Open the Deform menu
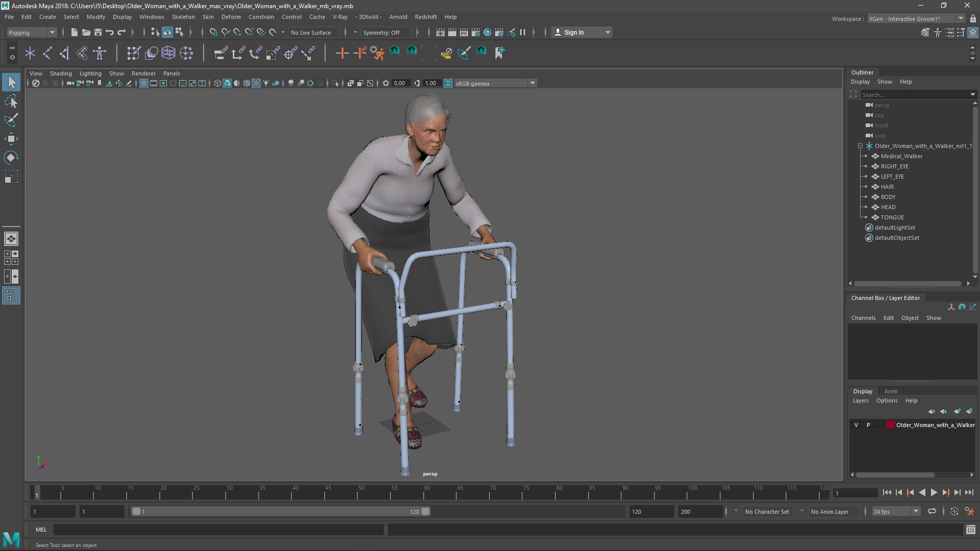The width and height of the screenshot is (980, 551). click(231, 17)
